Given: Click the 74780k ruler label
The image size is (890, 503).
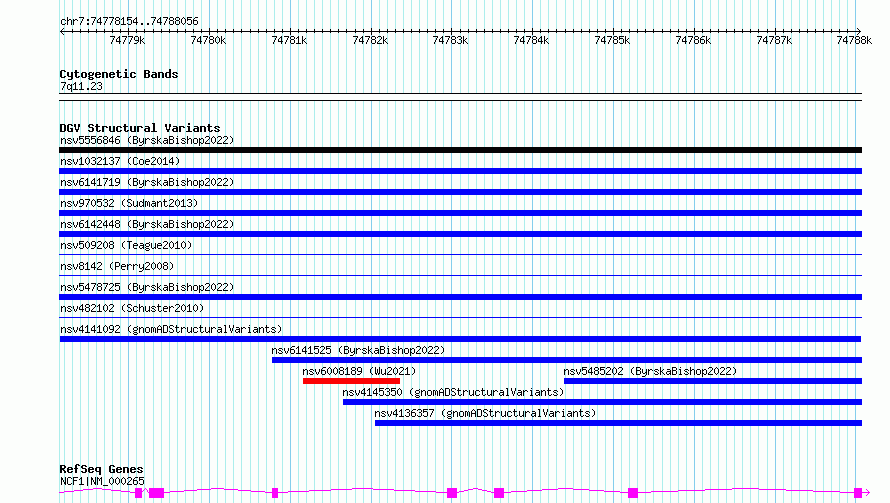Looking at the screenshot, I should pyautogui.click(x=208, y=40).
